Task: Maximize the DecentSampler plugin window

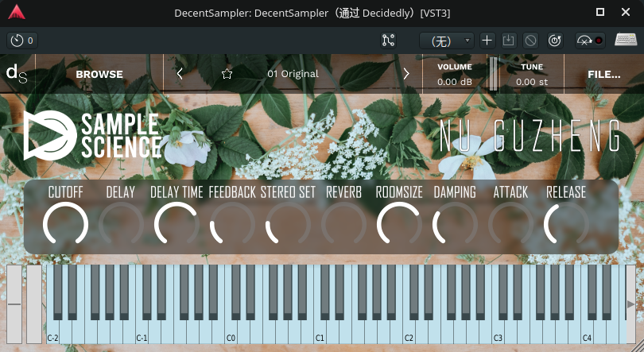Action: tap(600, 12)
